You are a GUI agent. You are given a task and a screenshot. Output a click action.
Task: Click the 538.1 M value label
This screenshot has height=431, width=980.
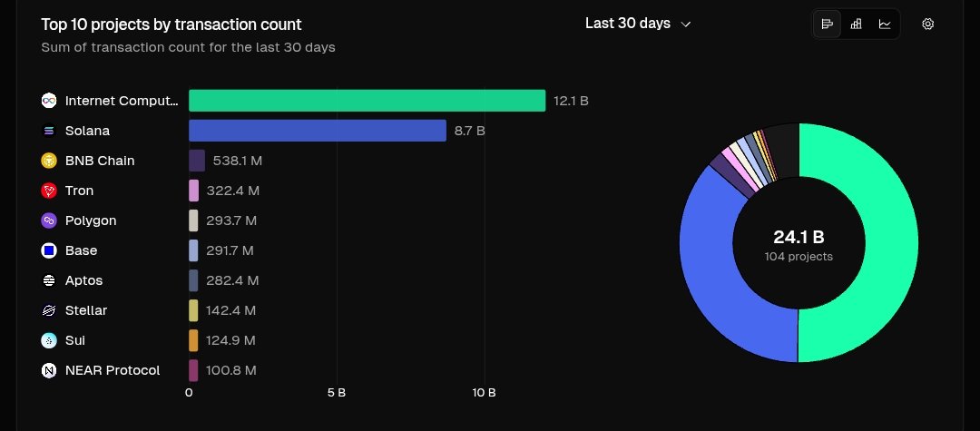coord(238,161)
